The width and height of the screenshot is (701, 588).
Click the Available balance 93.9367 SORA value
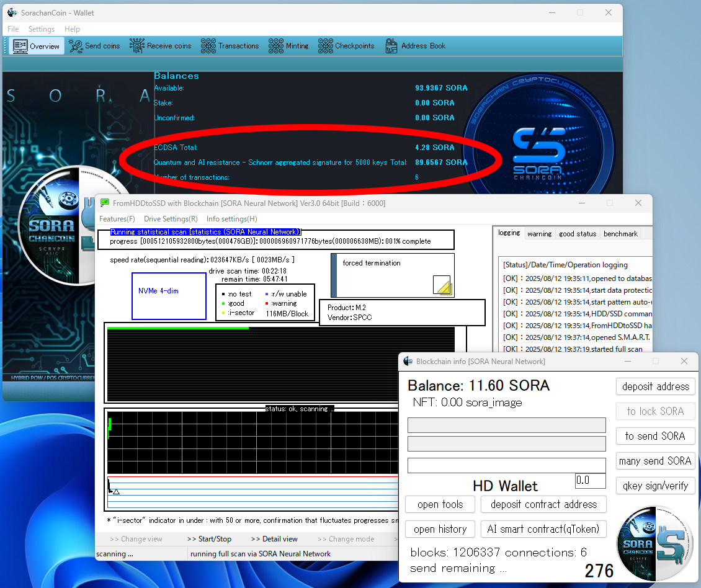pyautogui.click(x=441, y=88)
